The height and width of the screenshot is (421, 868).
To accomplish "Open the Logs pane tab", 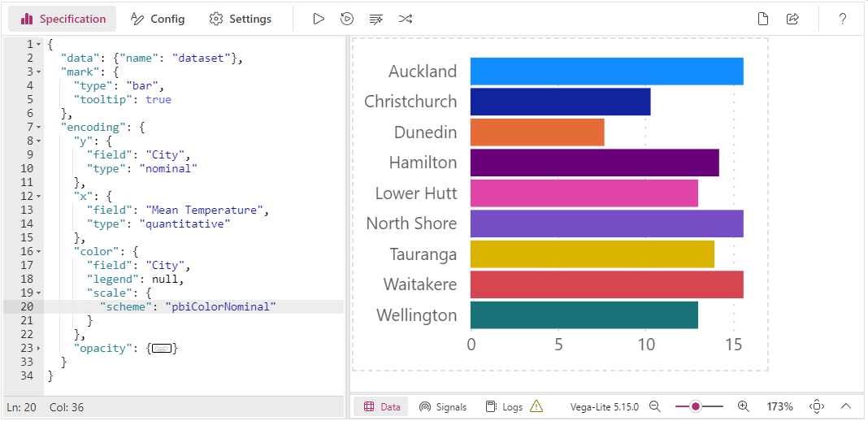I will [x=504, y=406].
